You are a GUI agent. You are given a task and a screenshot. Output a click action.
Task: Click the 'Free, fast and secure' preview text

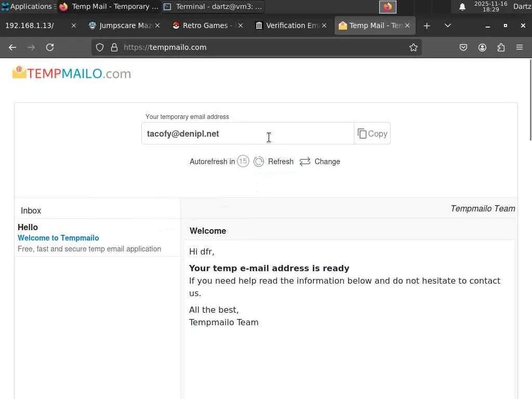[x=89, y=249]
